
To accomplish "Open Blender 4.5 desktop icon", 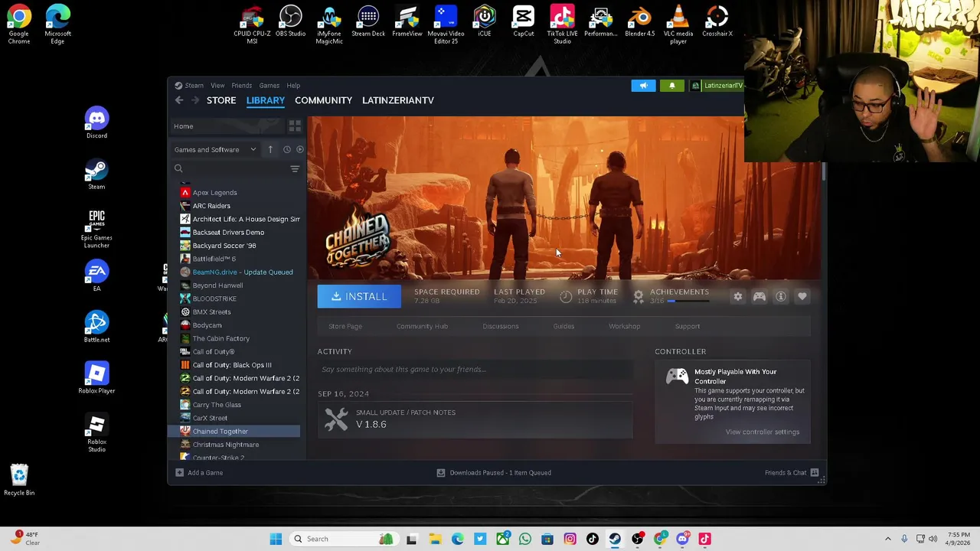I will pos(640,21).
